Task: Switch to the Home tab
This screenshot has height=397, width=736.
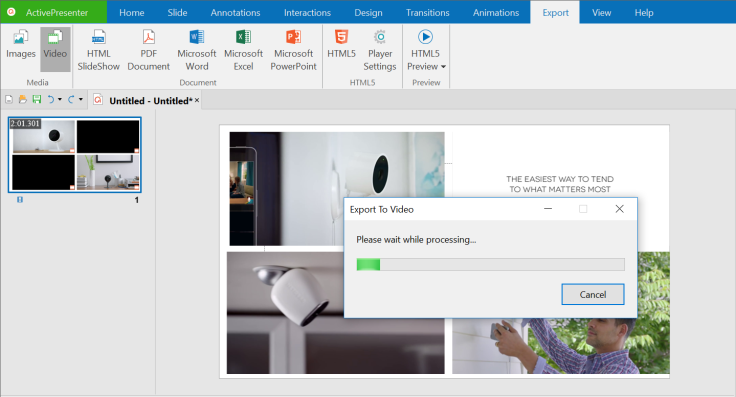Action: (131, 13)
